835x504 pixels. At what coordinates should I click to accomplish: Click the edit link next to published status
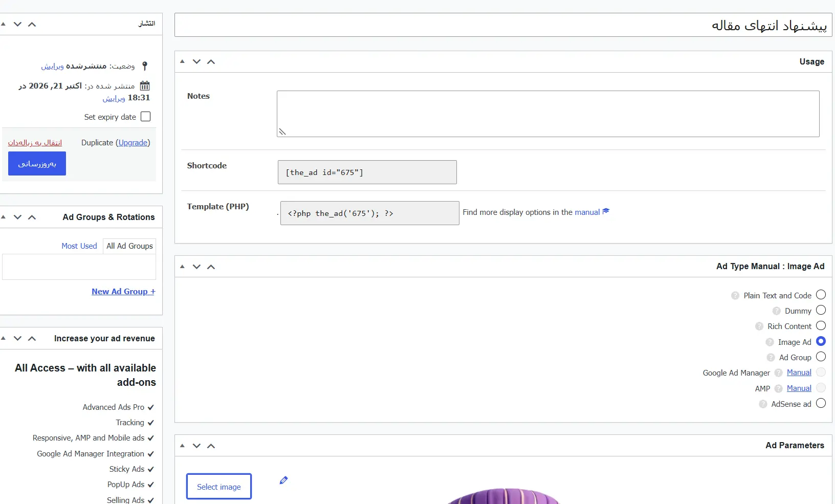pyautogui.click(x=52, y=66)
